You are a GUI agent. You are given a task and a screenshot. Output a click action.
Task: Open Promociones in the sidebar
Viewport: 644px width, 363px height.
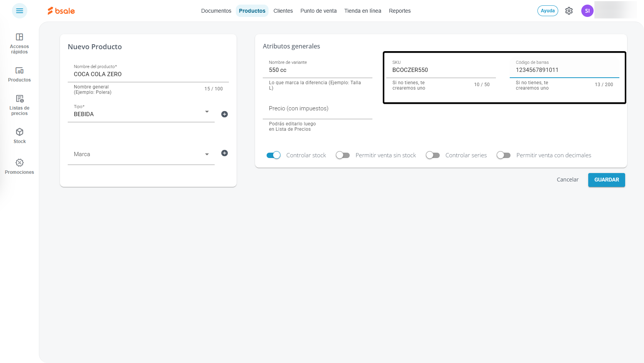[19, 167]
